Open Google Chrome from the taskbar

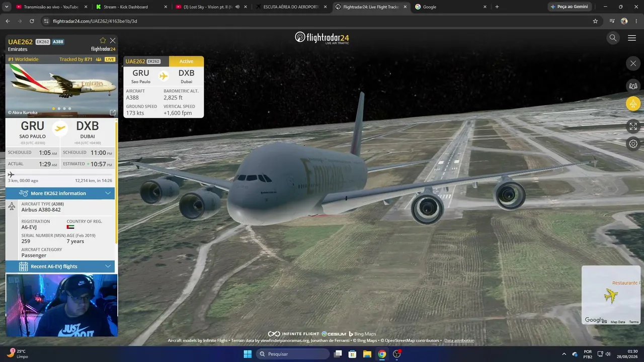tap(382, 354)
